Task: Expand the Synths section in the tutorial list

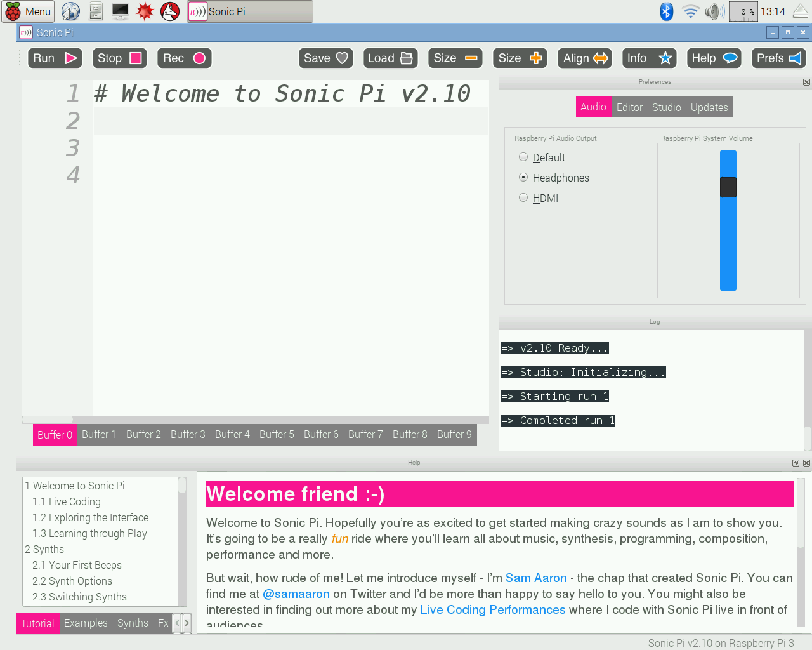Action: [x=44, y=549]
